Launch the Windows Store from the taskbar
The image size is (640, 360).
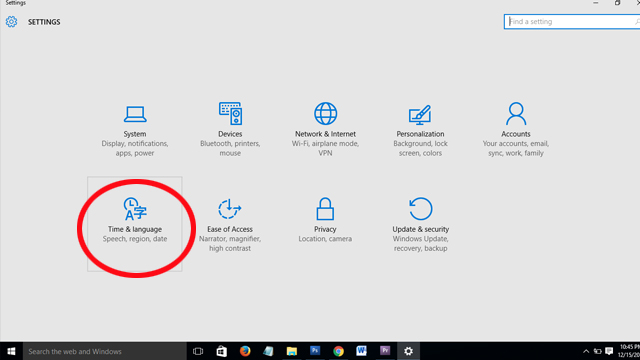point(222,351)
